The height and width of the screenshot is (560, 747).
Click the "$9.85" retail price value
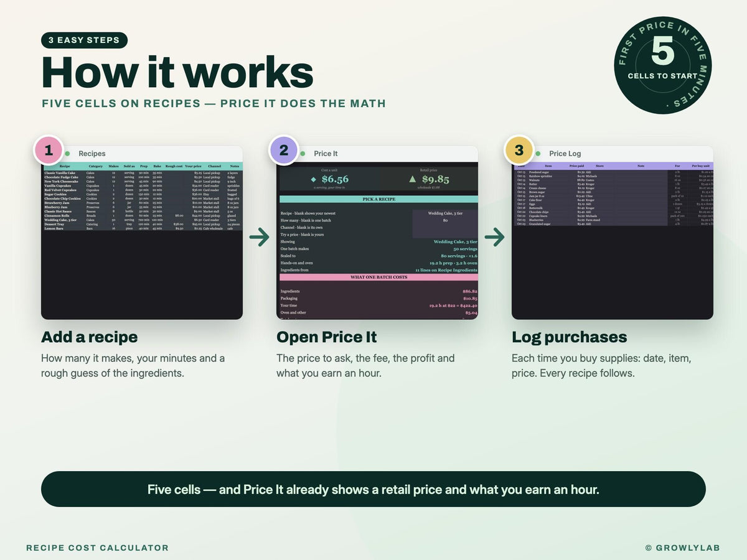click(x=436, y=179)
